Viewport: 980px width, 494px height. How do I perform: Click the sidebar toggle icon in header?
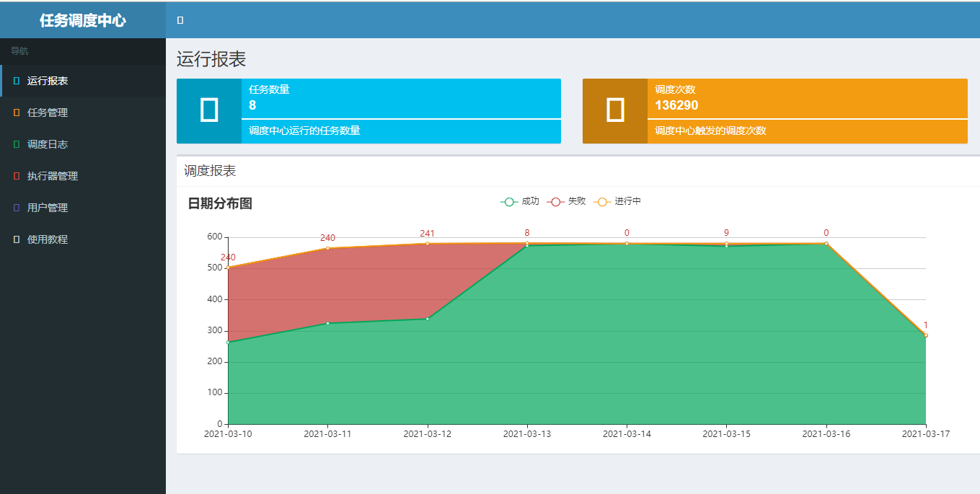point(180,20)
